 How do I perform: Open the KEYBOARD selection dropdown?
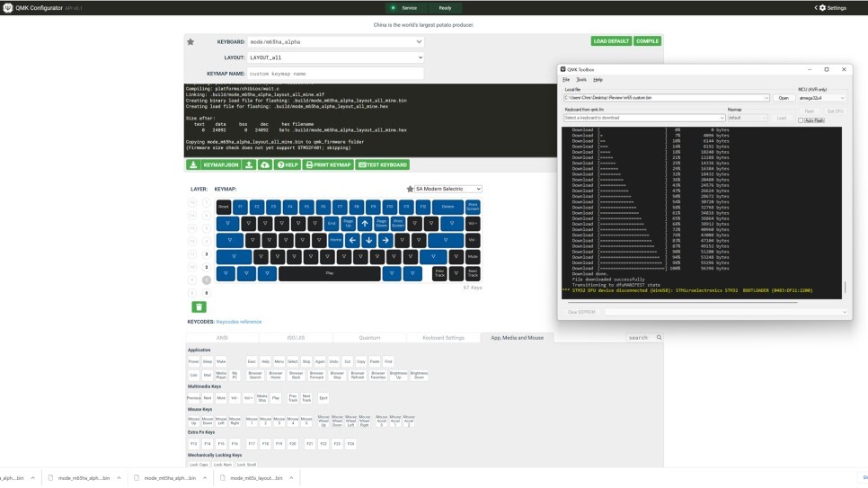coord(335,42)
